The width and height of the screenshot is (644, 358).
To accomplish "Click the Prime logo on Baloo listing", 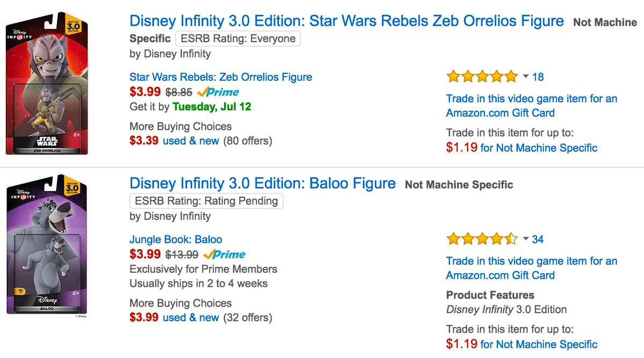I will 224,254.
